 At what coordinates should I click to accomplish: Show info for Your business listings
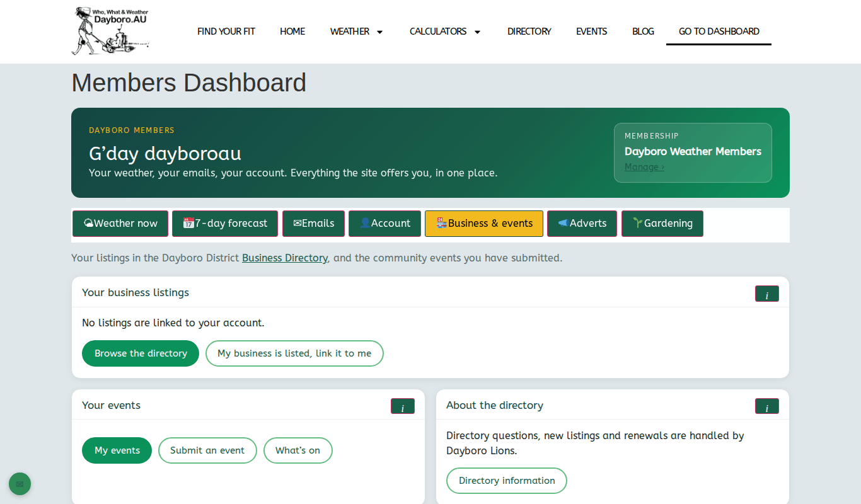pyautogui.click(x=767, y=294)
